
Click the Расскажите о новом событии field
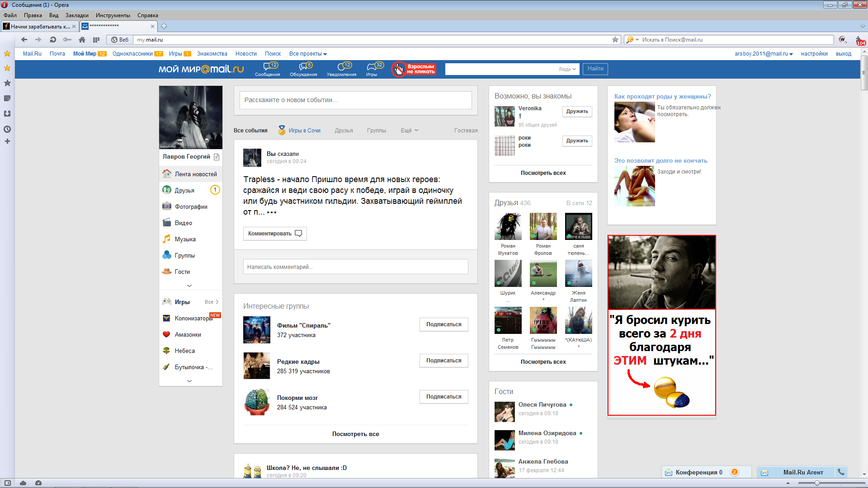tap(355, 100)
